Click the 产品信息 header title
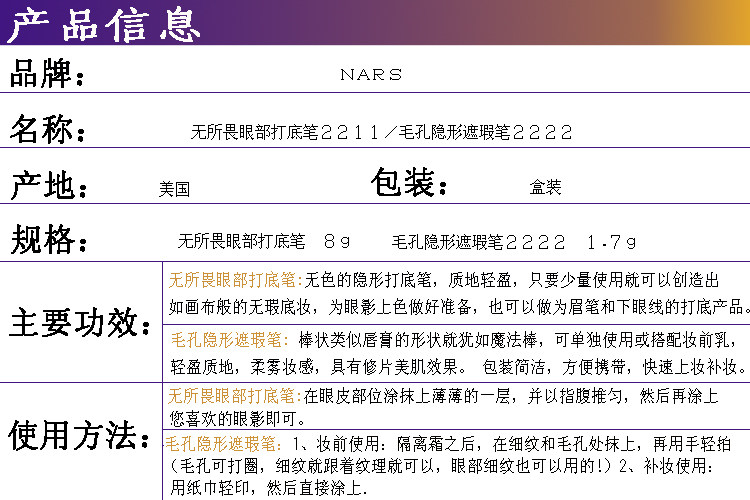This screenshot has width=750, height=500. [x=104, y=24]
